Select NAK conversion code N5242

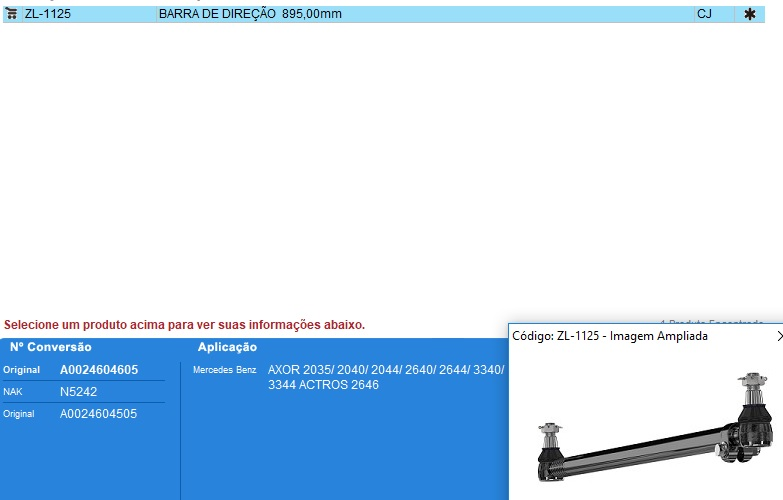(79, 392)
